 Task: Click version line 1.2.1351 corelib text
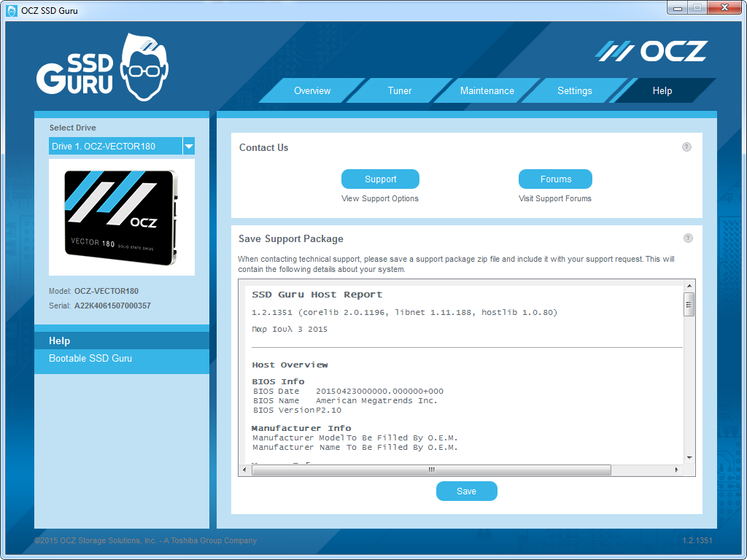(x=404, y=312)
